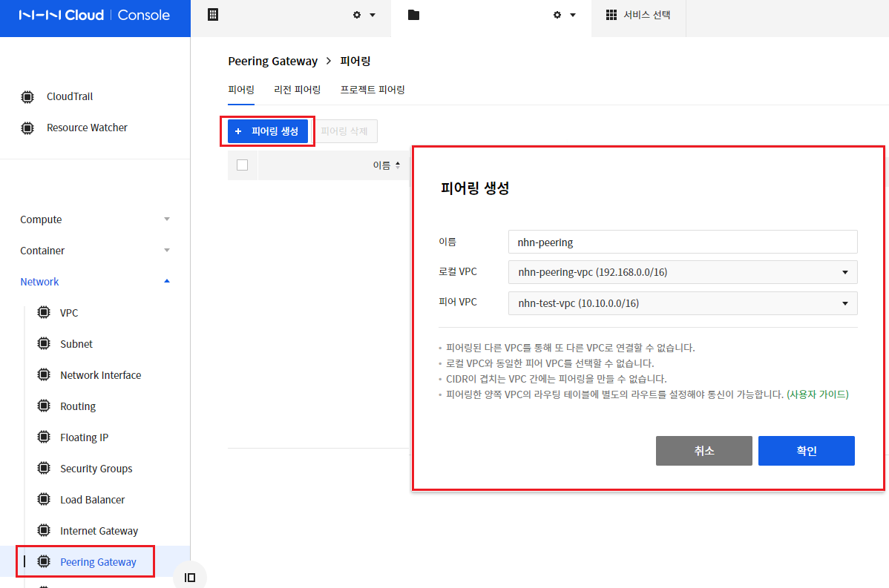Click 취소 in the dialog

point(704,451)
